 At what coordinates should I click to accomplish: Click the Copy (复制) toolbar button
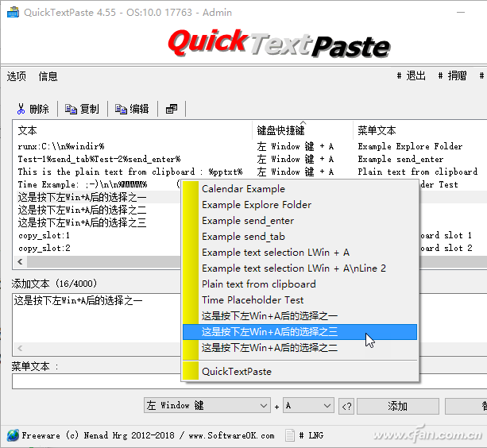pyautogui.click(x=82, y=109)
